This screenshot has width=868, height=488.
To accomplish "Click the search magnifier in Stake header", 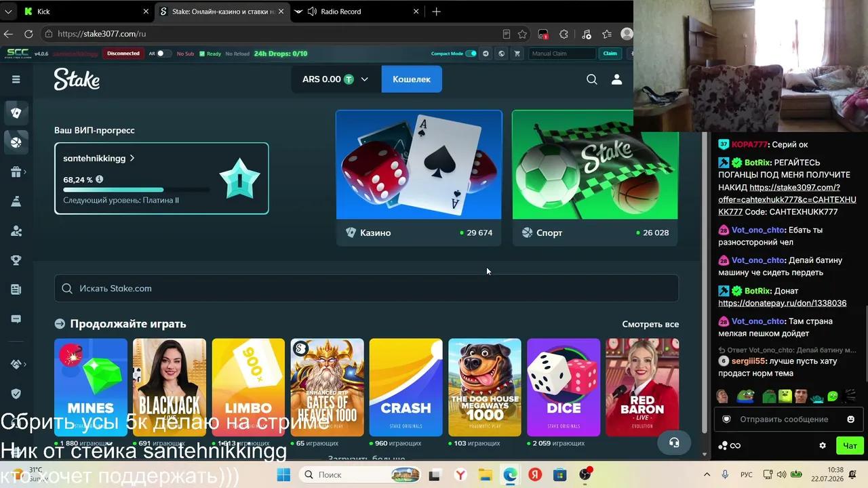I will tap(592, 79).
